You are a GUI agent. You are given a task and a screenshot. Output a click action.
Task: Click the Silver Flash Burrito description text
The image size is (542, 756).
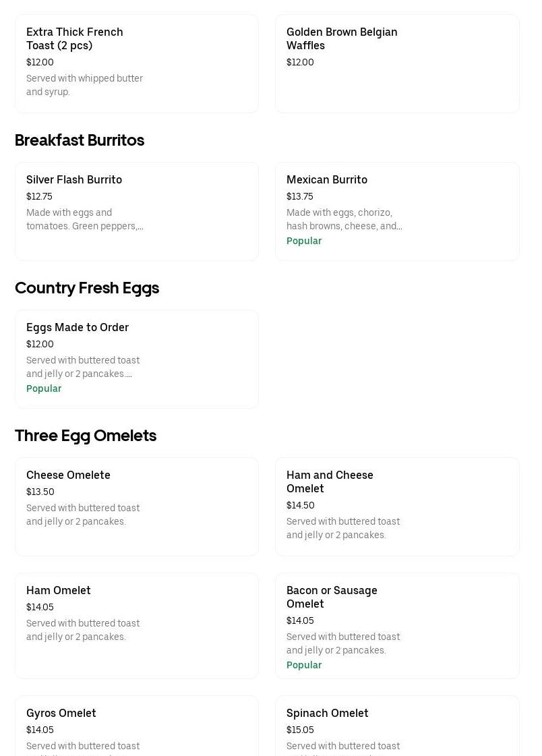(x=84, y=219)
